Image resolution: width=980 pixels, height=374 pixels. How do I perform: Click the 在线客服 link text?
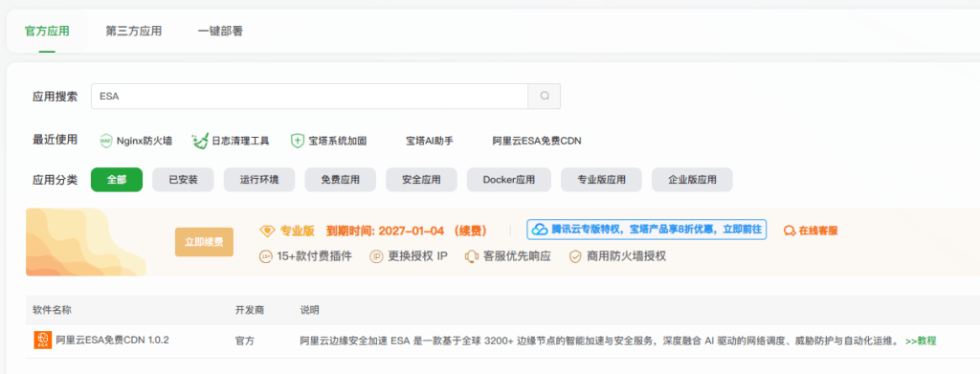(818, 231)
